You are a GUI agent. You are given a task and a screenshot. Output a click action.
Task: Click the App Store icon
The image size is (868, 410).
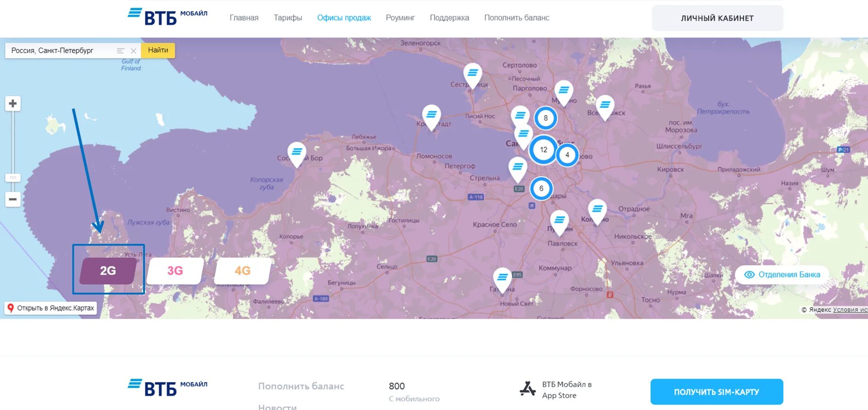[528, 389]
